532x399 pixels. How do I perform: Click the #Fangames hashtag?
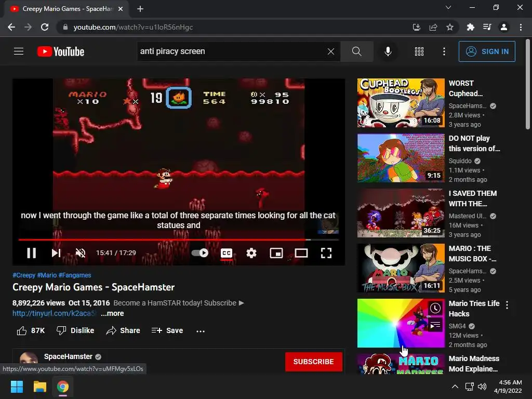[x=75, y=275]
